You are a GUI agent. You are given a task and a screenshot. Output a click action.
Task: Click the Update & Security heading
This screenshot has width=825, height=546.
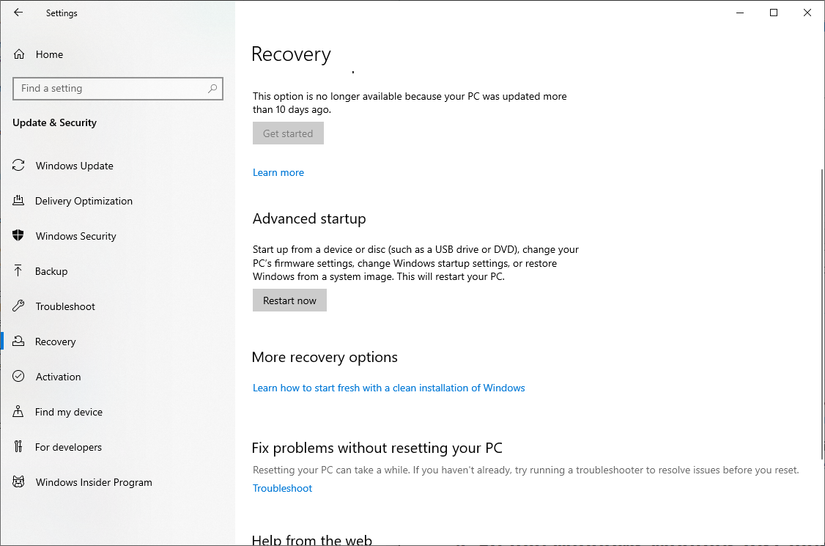tap(55, 123)
